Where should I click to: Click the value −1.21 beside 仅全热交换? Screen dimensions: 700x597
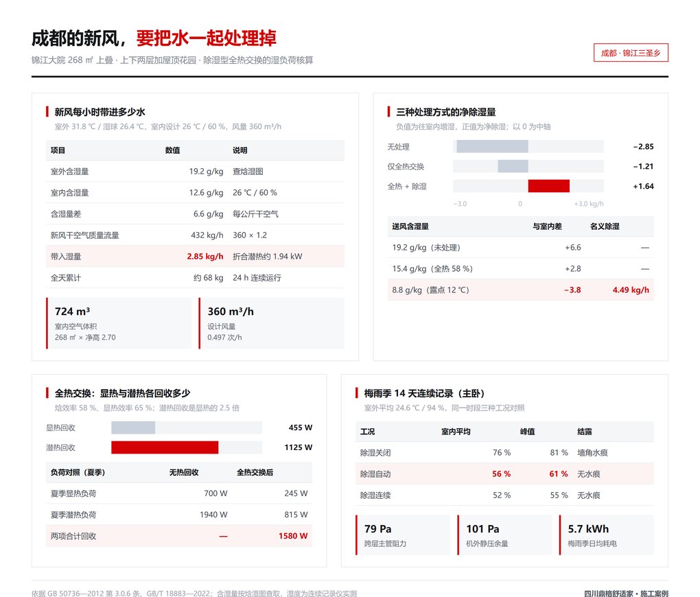(x=643, y=166)
